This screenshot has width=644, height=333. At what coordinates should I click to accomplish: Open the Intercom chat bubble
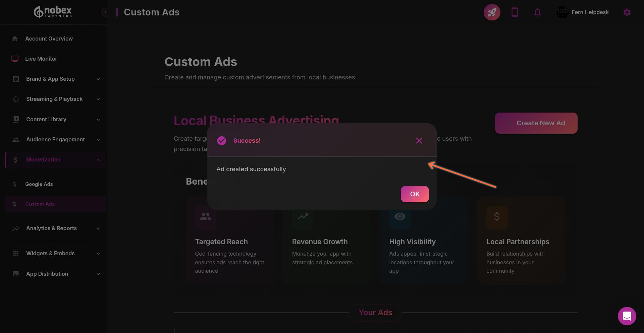point(627,316)
